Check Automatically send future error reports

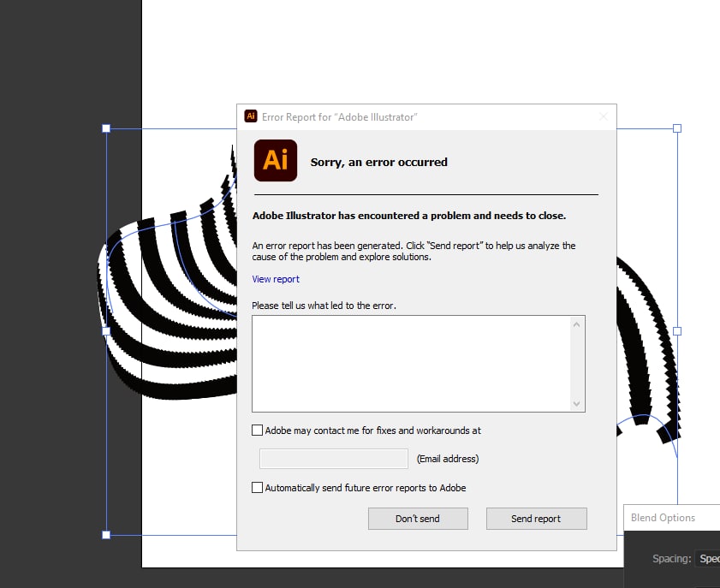(x=257, y=488)
